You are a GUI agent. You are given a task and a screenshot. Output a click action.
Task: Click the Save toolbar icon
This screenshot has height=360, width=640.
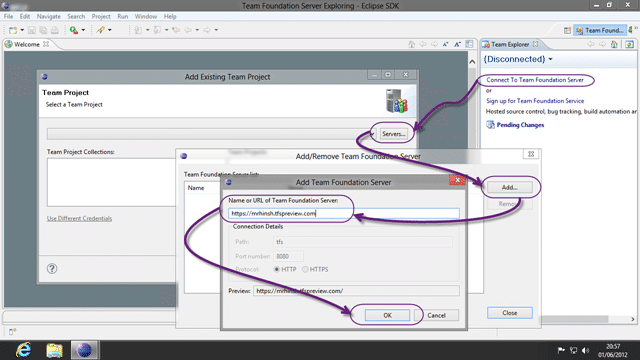pyautogui.click(x=32, y=30)
